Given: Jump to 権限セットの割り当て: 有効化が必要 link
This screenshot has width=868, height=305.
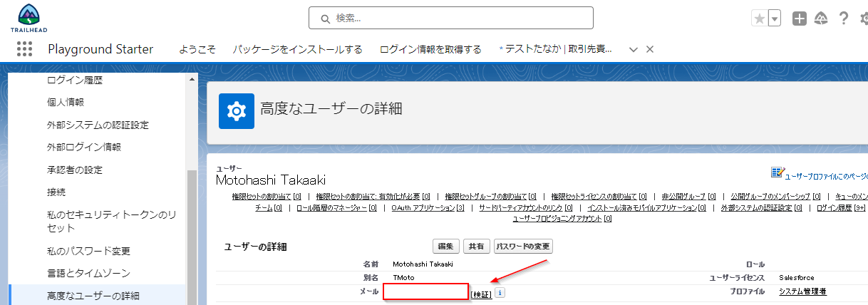Looking at the screenshot, I should [373, 197].
